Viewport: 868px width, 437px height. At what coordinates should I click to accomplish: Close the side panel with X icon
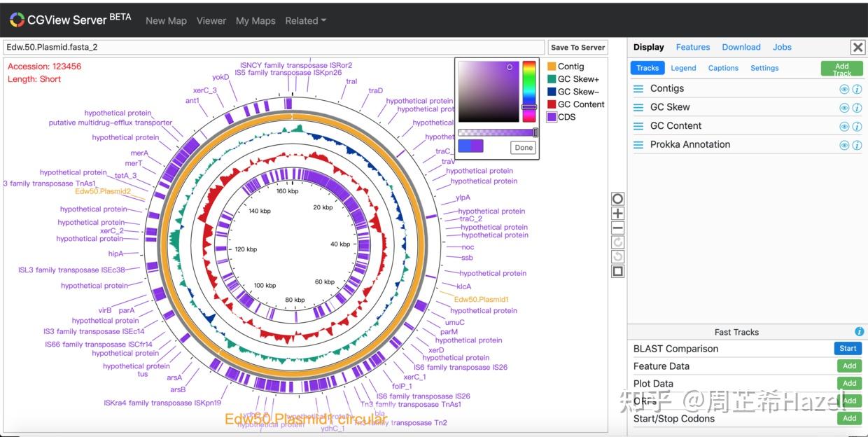tap(857, 48)
